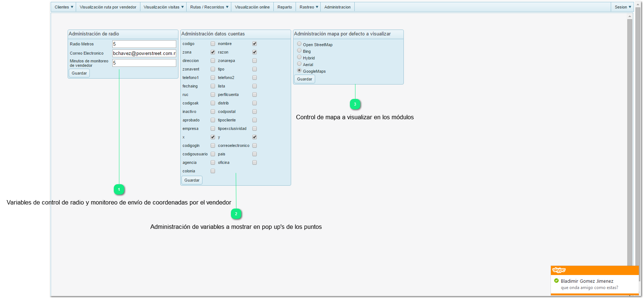Viewport: 644px width, 299px height.
Task: Click the Minutos de monitoreo input field
Action: 144,63
